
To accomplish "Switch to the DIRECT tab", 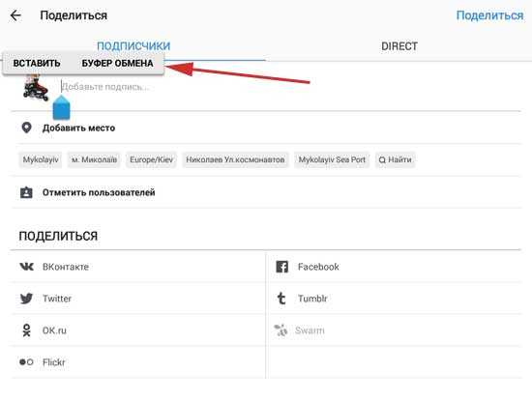I will point(399,46).
